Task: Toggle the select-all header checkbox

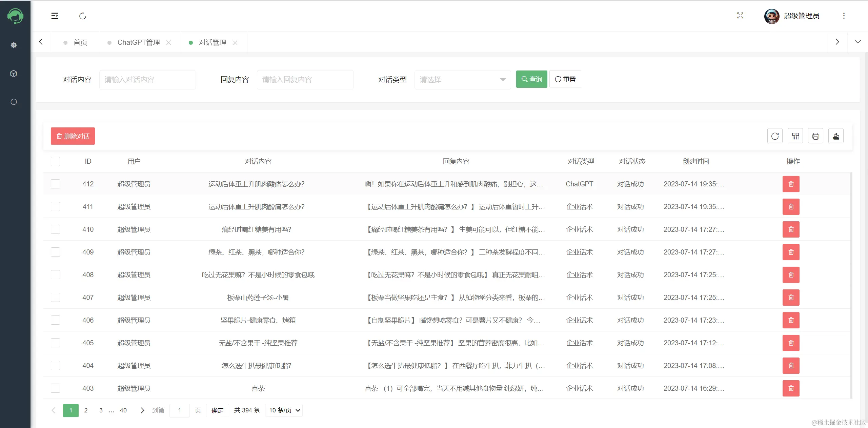Action: (x=55, y=161)
